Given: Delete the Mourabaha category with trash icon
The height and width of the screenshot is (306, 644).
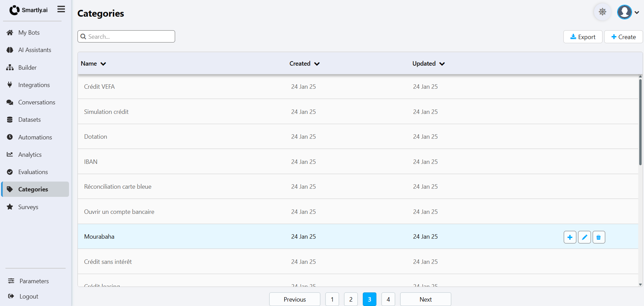Looking at the screenshot, I should [599, 237].
